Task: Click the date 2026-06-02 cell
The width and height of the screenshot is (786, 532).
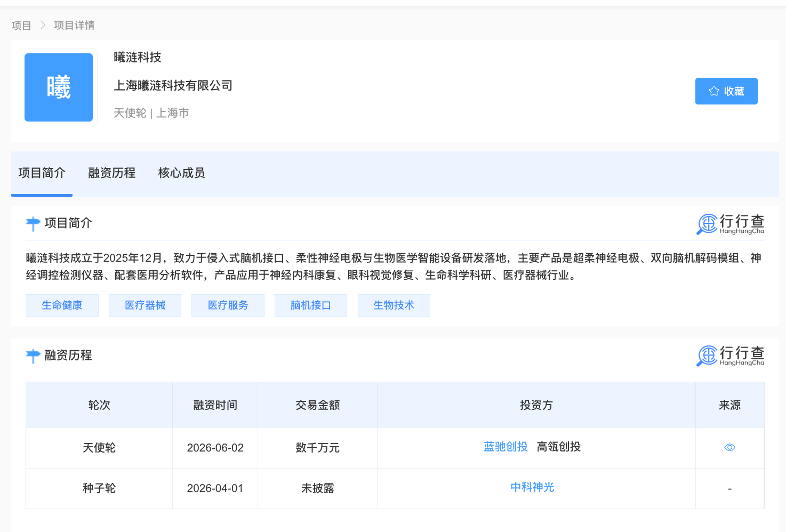Action: [215, 448]
